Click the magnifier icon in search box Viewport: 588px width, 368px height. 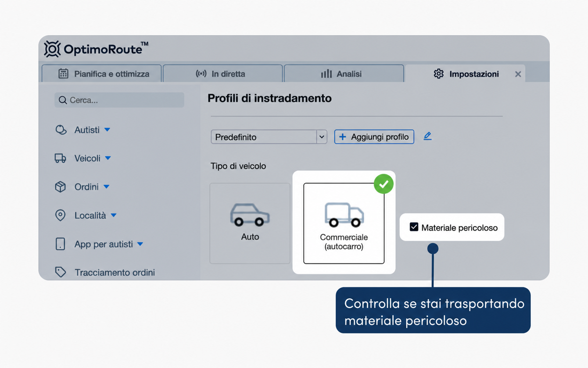(x=63, y=100)
